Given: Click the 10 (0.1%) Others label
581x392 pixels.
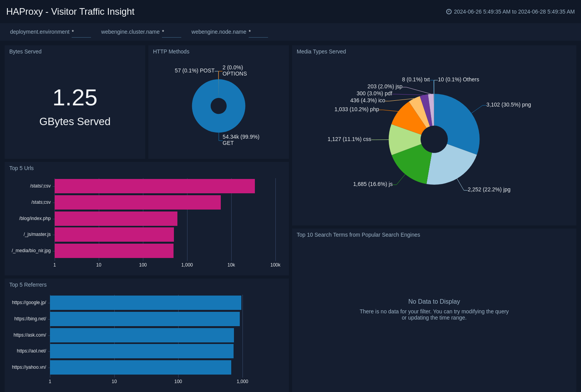Looking at the screenshot, I should tap(458, 79).
